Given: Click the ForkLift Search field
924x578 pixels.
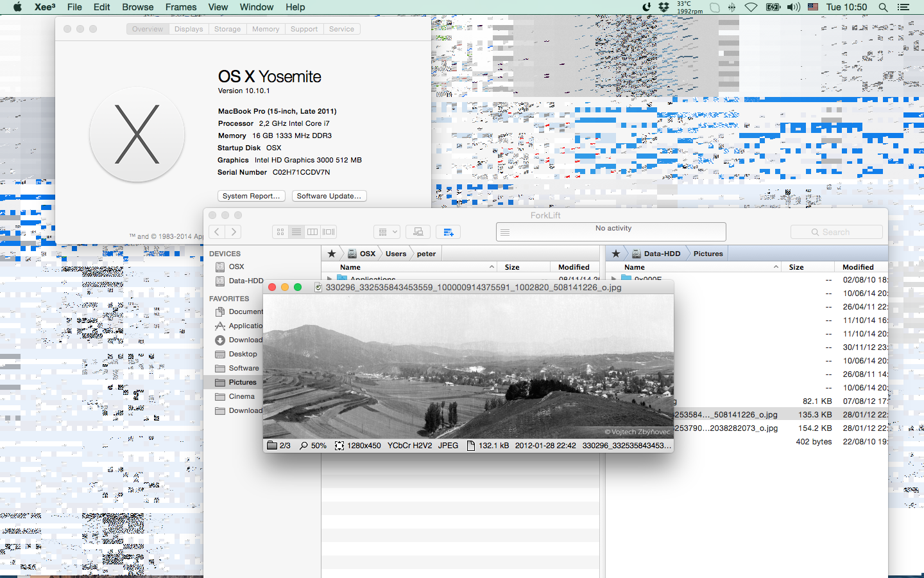Looking at the screenshot, I should coord(837,232).
